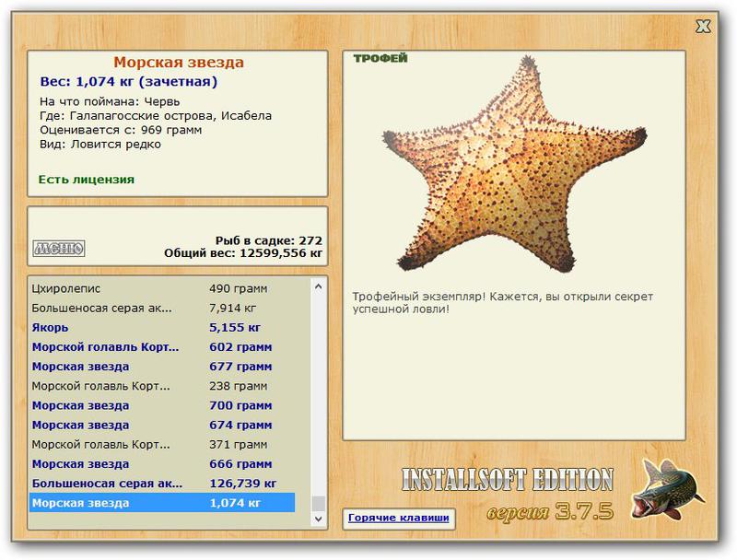Select Большеносая серая ак... 126,739 кг row
Screen dimensions: 737x560
pos(162,484)
